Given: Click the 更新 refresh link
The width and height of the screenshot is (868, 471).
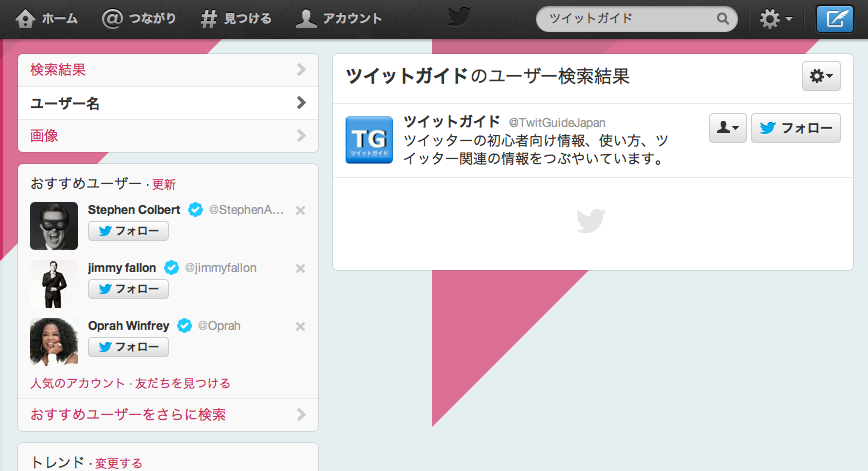Looking at the screenshot, I should 164,184.
